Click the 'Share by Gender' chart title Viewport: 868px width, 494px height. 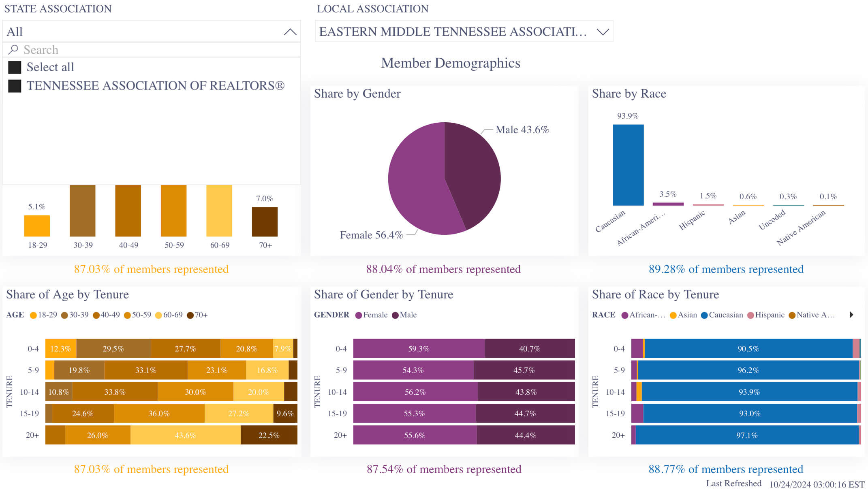click(357, 94)
